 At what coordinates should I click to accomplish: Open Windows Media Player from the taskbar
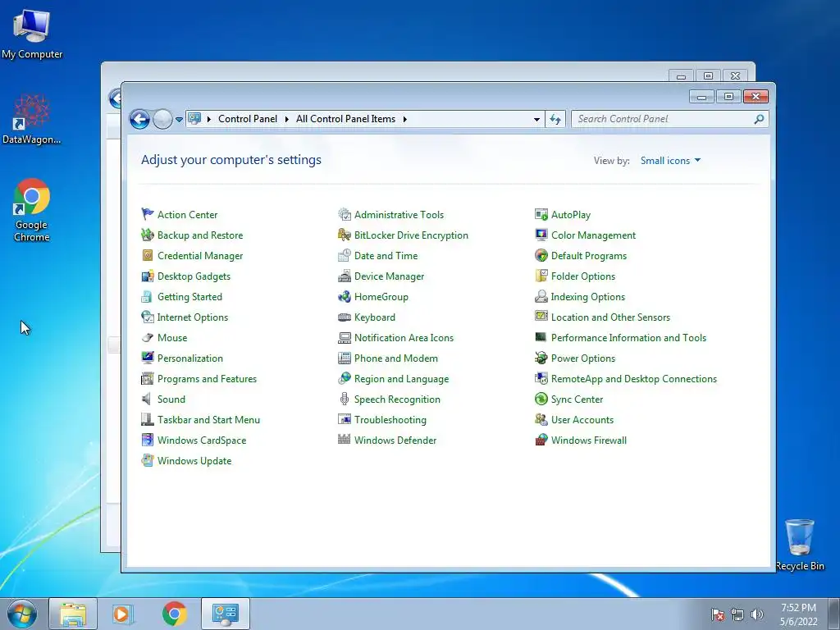pos(123,614)
